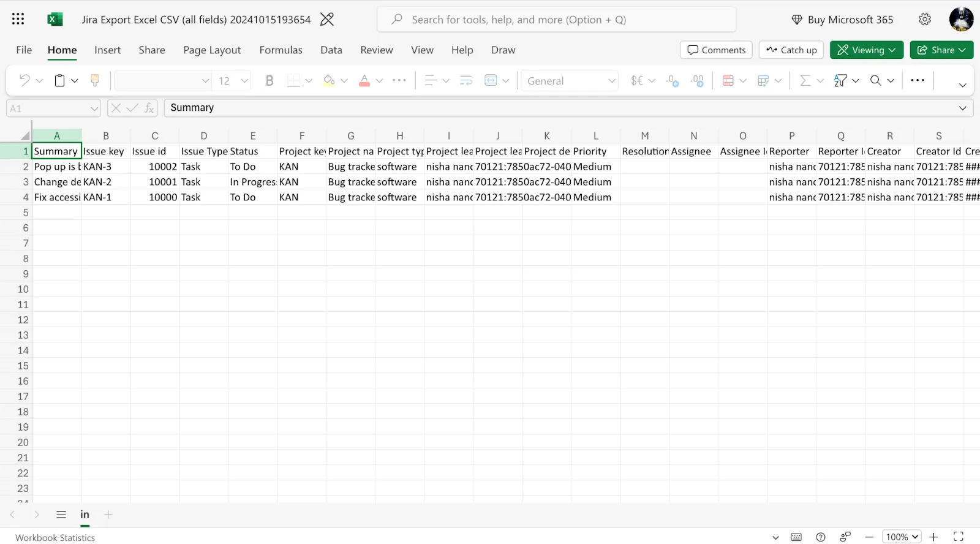Image resolution: width=980 pixels, height=544 pixels.
Task: Switch to the Insert tab
Action: (107, 50)
